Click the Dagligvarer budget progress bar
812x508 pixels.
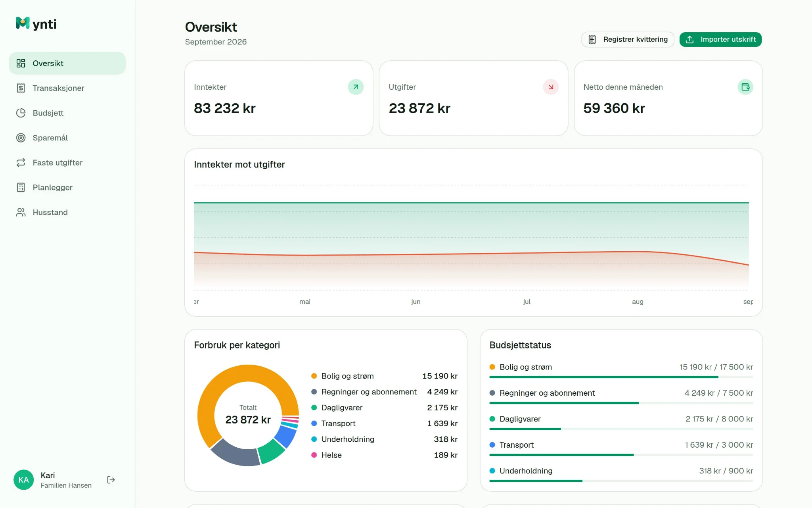pos(621,429)
